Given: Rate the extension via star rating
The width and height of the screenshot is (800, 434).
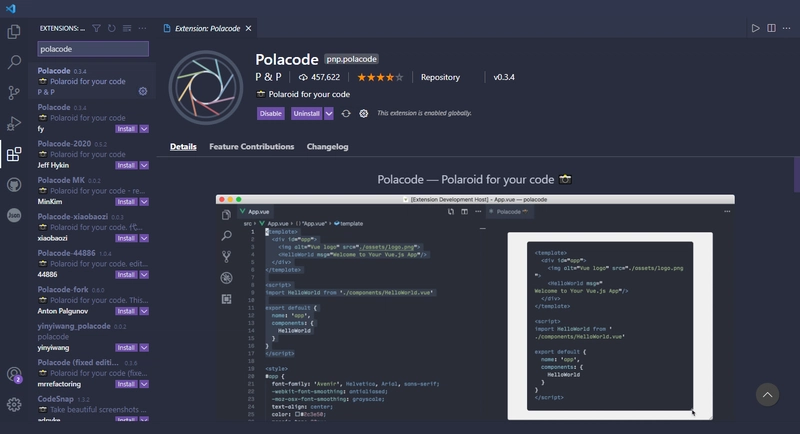Looking at the screenshot, I should [x=380, y=78].
